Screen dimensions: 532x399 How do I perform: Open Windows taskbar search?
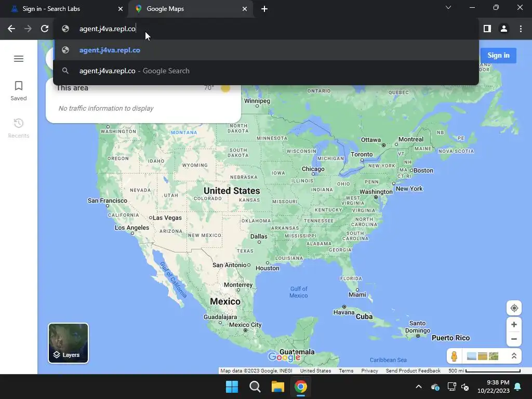[255, 387]
